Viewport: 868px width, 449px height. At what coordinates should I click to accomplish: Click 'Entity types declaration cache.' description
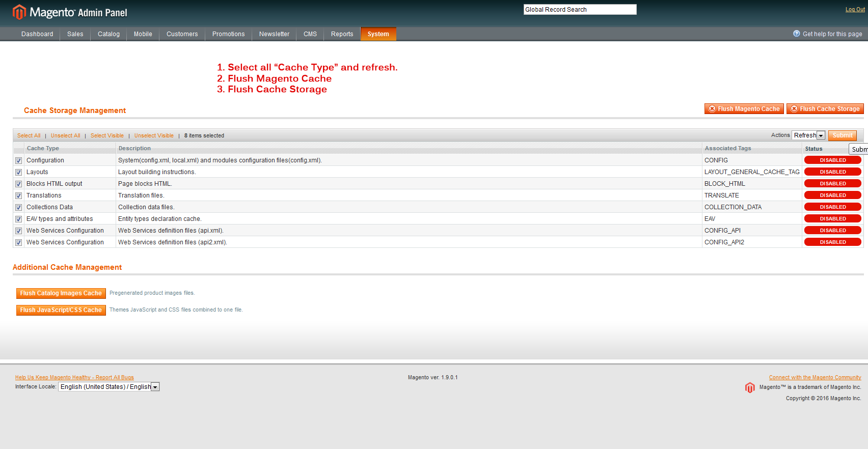[160, 219]
